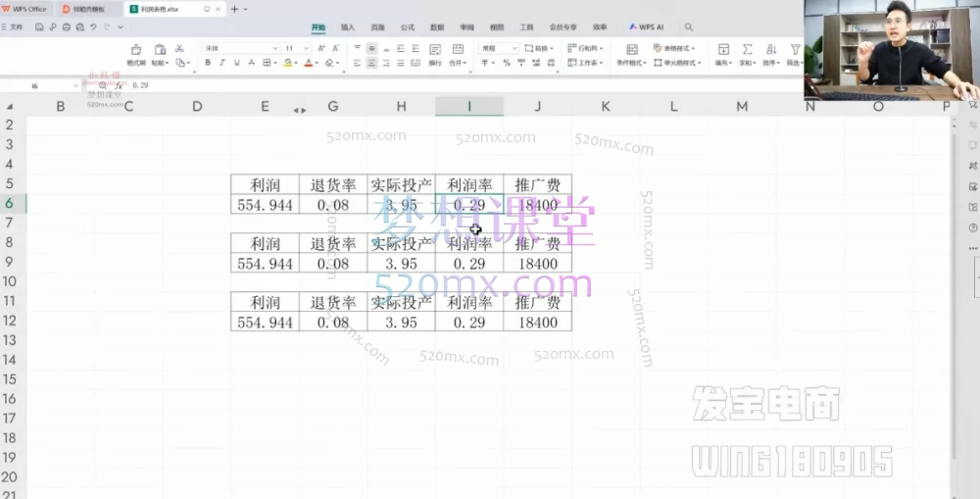Image resolution: width=980 pixels, height=499 pixels.
Task: Click the Cut scissors icon
Action: tap(179, 48)
